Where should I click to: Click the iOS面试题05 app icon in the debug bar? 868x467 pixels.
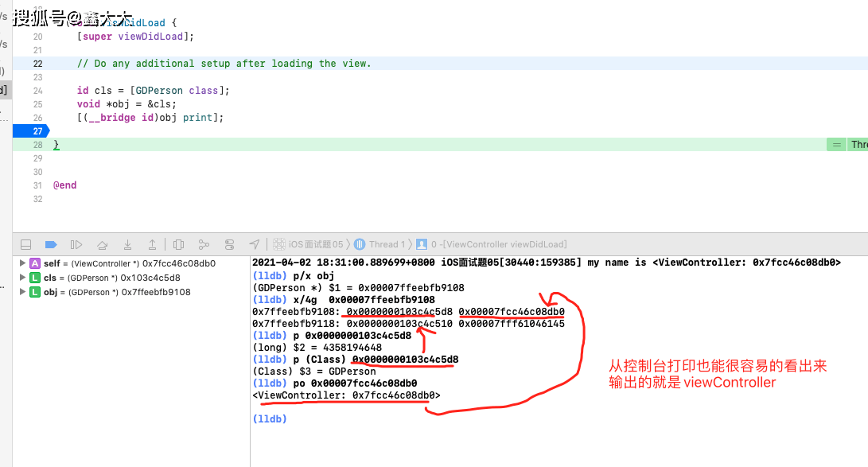279,244
